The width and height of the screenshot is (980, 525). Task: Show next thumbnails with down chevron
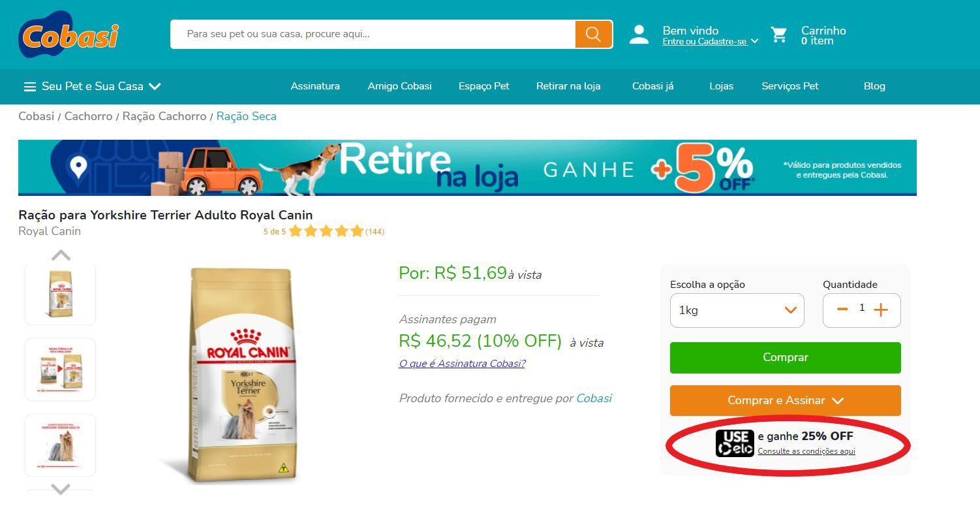point(61,488)
